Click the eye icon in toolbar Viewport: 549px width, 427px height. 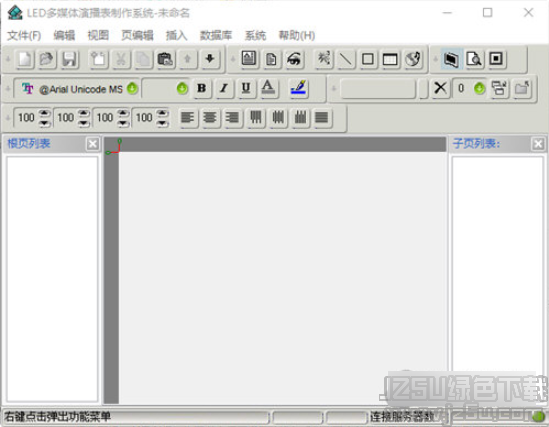[294, 59]
